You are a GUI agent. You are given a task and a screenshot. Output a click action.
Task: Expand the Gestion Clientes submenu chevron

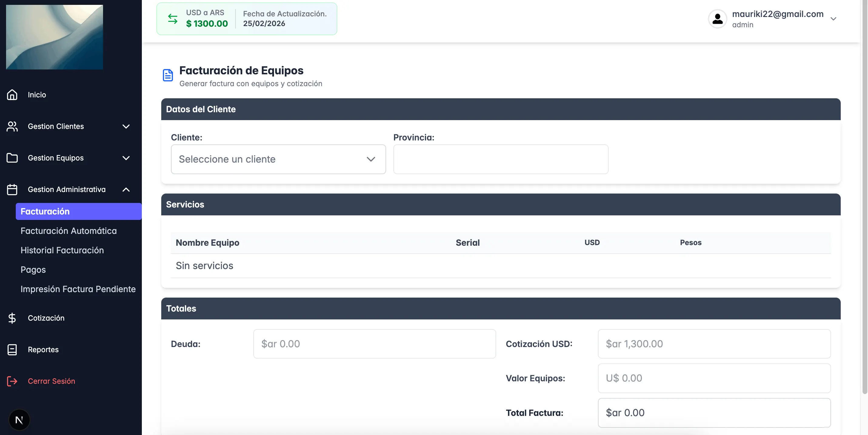tap(126, 126)
